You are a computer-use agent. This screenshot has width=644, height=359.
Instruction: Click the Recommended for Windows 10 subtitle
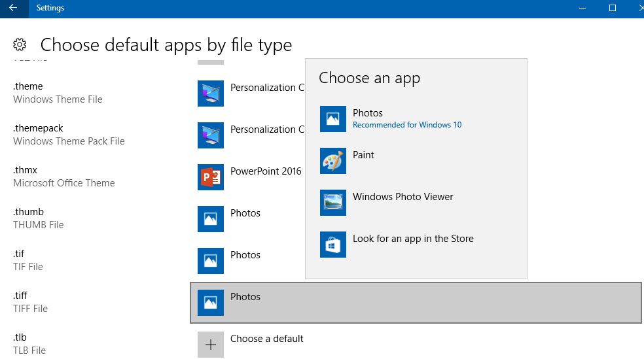pos(407,125)
